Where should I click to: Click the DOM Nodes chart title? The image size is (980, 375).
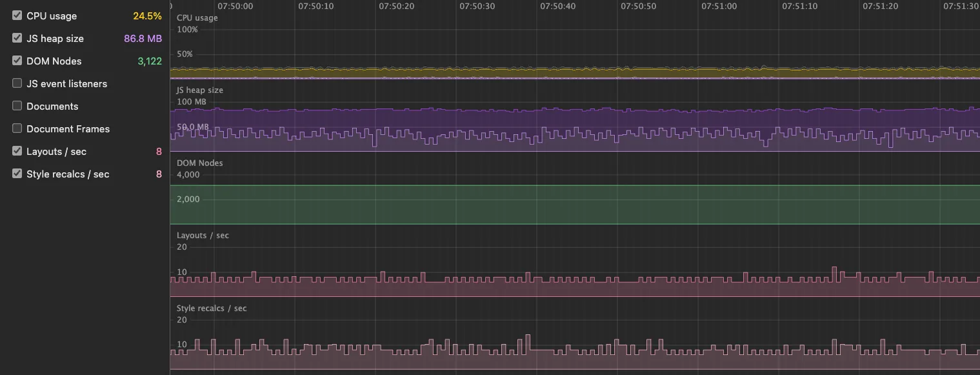coord(200,163)
